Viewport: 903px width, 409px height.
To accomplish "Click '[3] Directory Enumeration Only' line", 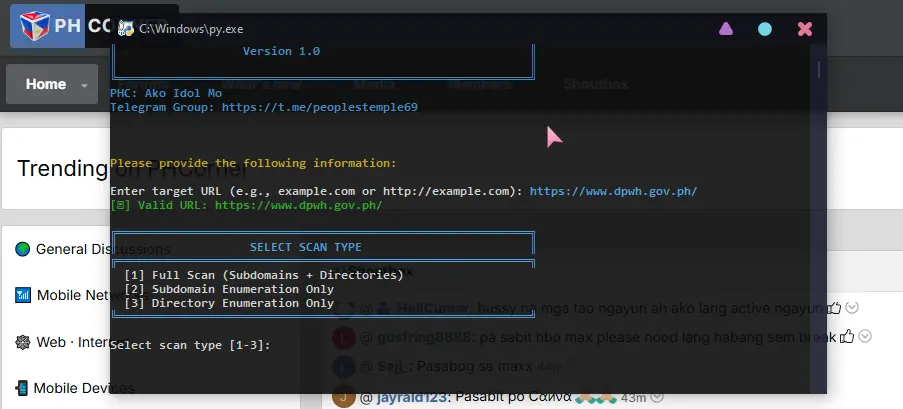I will click(x=229, y=303).
